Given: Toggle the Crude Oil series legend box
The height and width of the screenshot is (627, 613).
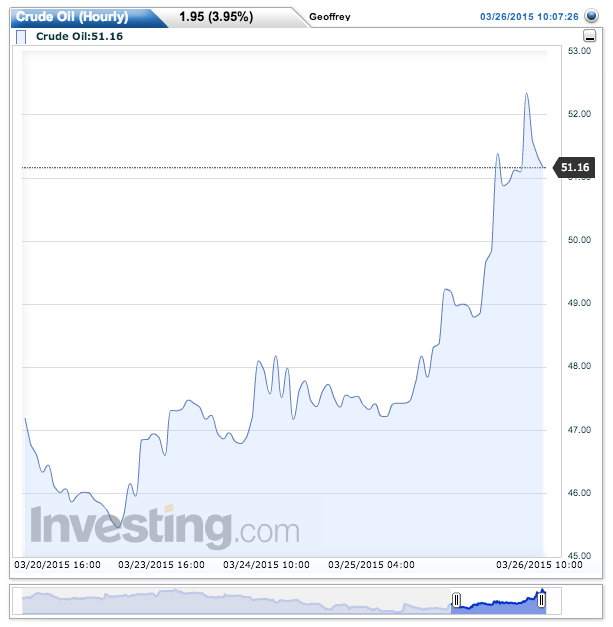Looking at the screenshot, I should (22, 38).
